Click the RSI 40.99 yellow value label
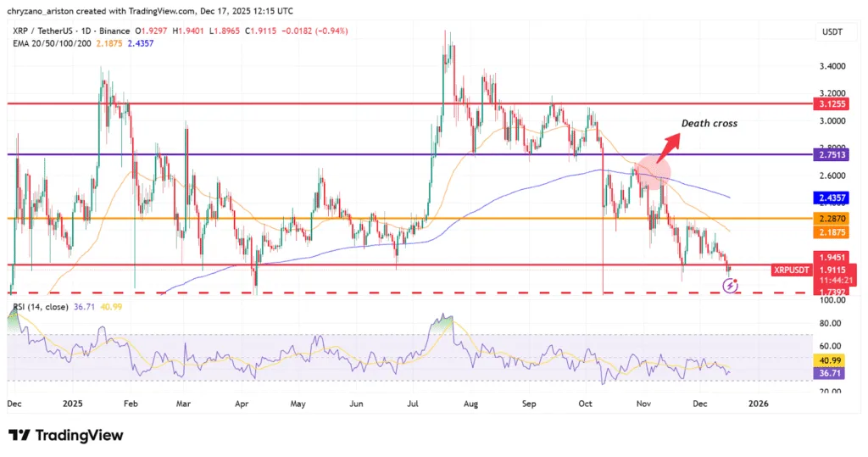868x457 pixels. 830,360
